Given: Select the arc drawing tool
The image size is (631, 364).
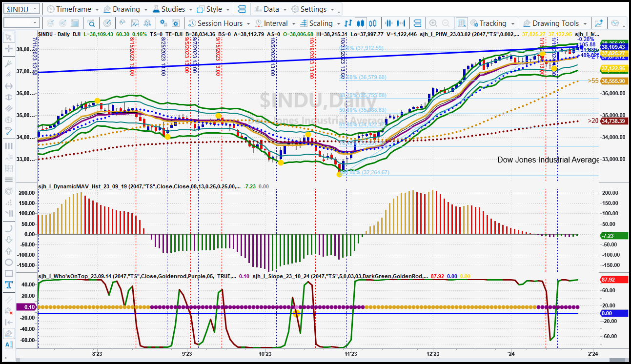Looking at the screenshot, I should 8,228.
